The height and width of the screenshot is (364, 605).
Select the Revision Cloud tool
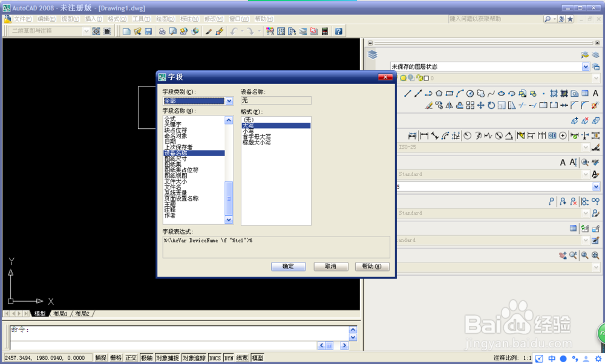(x=480, y=93)
